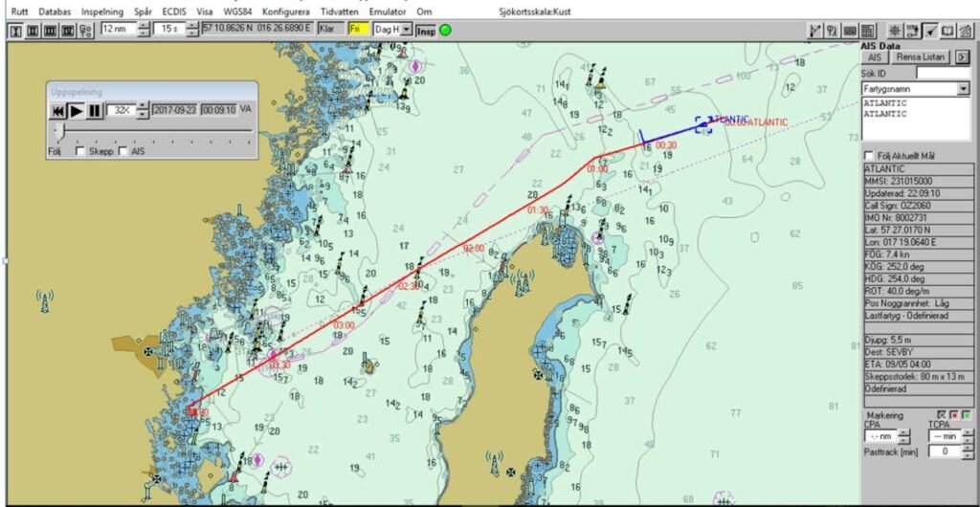Pause the replay
980x507 pixels.
coord(94,111)
